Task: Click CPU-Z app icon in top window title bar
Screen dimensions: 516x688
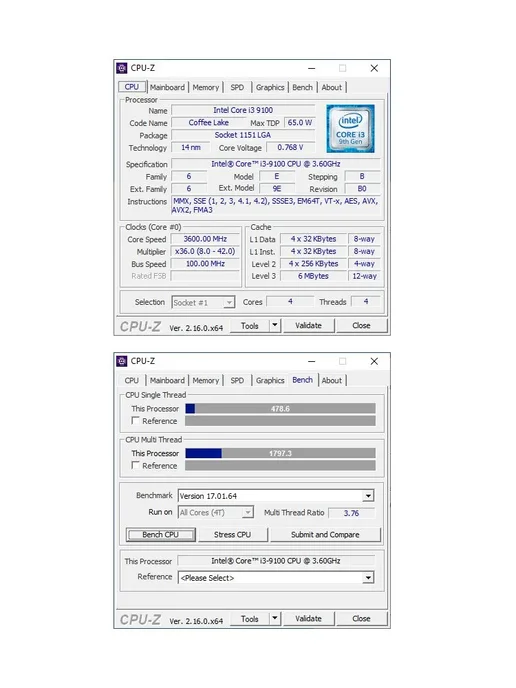Action: pos(122,68)
